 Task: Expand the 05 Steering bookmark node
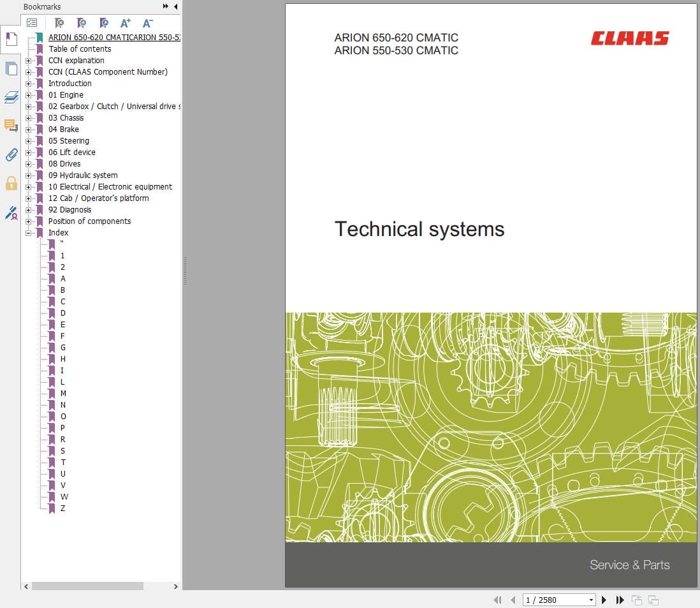coord(29,141)
